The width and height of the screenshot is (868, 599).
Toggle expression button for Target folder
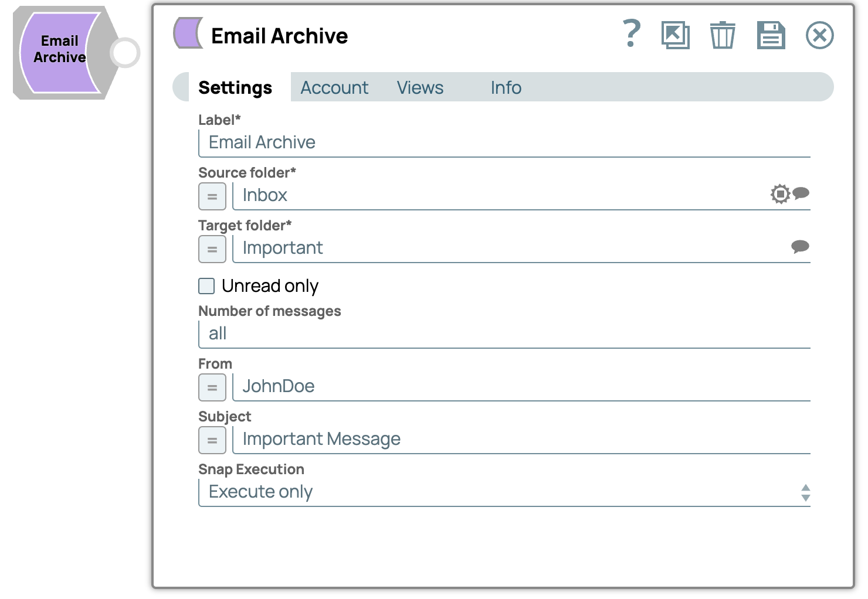click(x=212, y=249)
